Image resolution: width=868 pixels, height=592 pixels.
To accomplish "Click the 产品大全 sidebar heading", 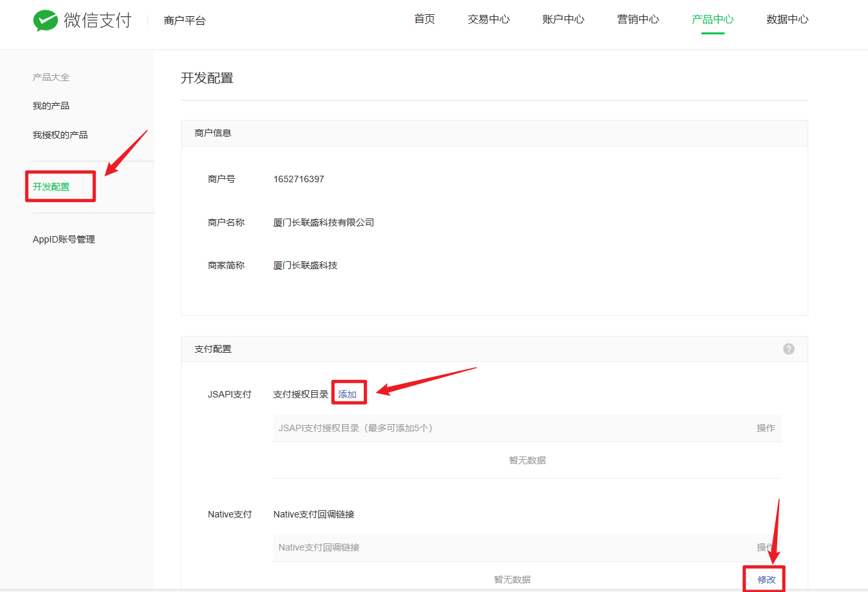I will (x=51, y=77).
